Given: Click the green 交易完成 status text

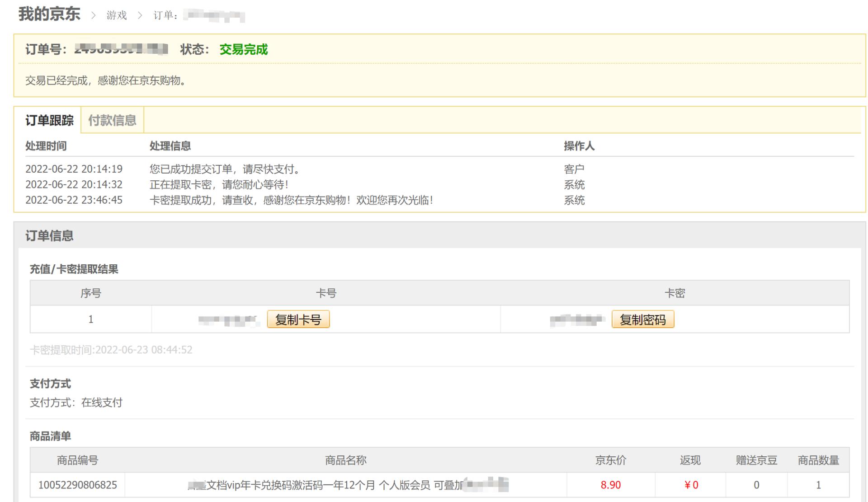Looking at the screenshot, I should coord(243,49).
